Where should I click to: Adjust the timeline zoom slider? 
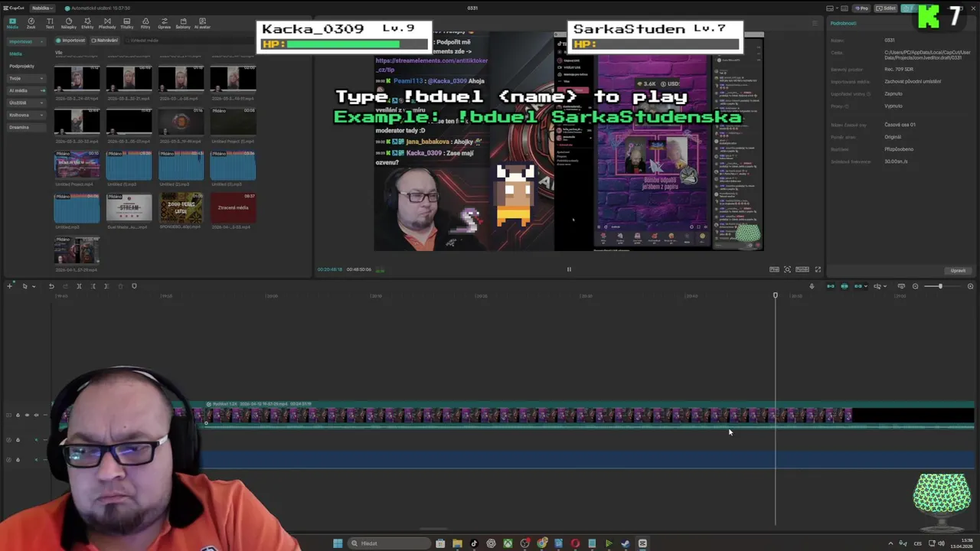coord(940,286)
